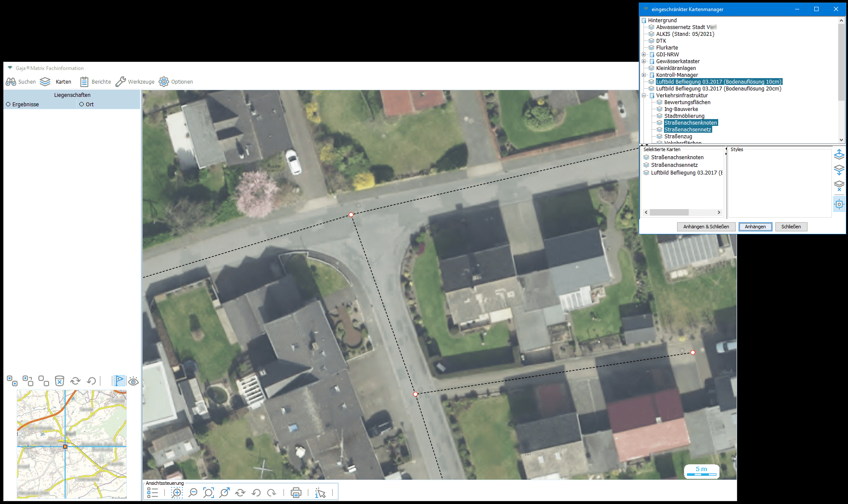The image size is (848, 504).
Task: Select the zoom in magnifier tool
Action: pyautogui.click(x=177, y=493)
